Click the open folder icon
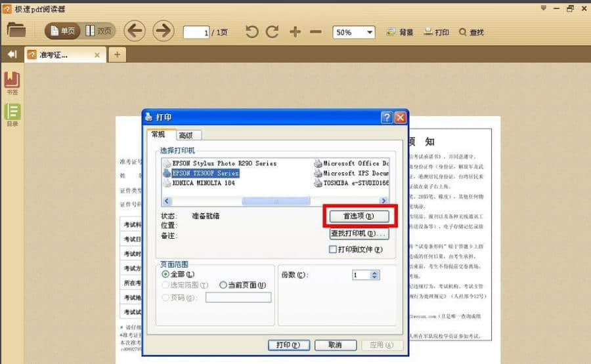 pos(16,30)
